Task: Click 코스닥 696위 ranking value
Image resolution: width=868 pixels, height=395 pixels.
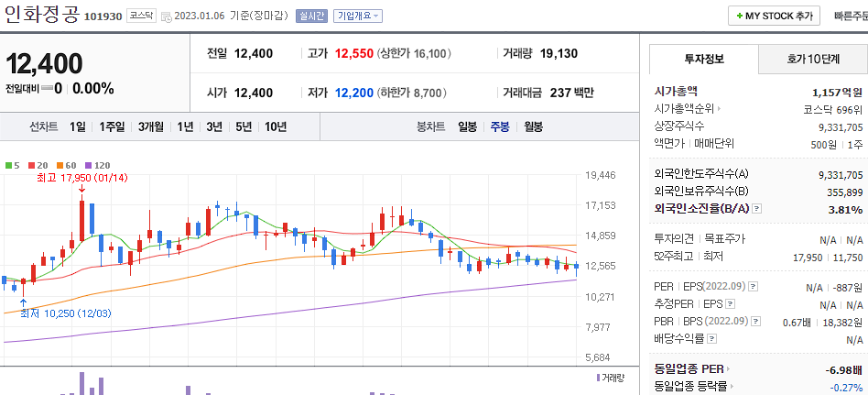Action: tap(832, 109)
